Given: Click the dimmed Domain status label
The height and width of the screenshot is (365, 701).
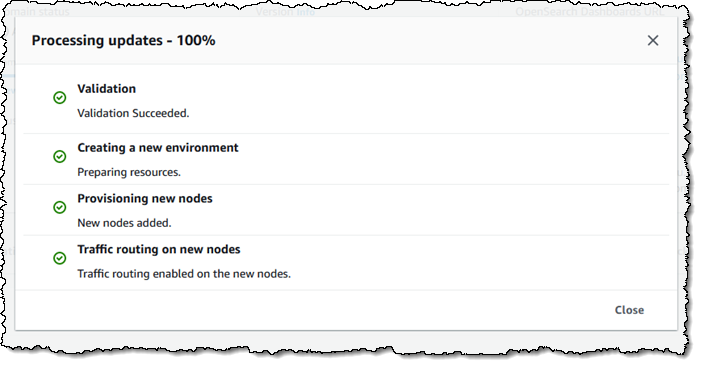Looking at the screenshot, I should point(36,12).
